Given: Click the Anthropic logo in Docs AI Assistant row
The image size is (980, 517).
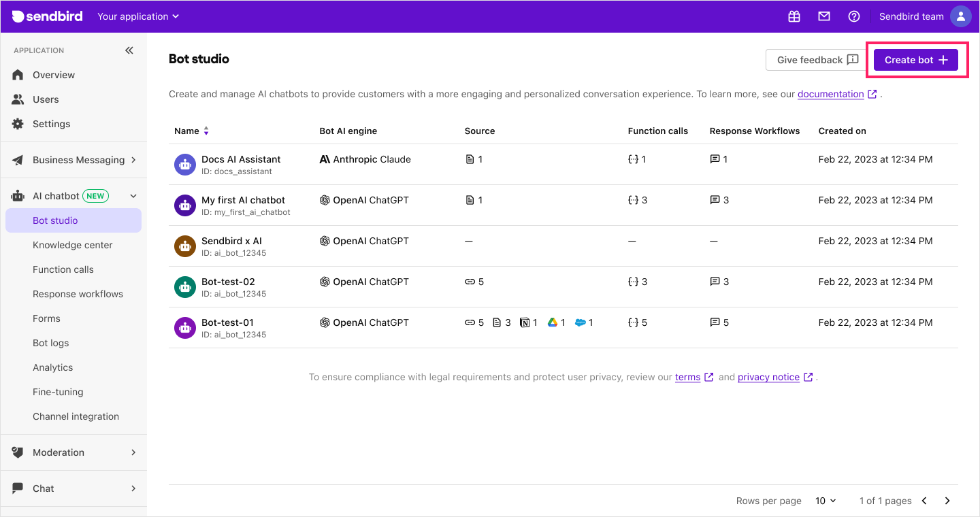Looking at the screenshot, I should coord(325,159).
